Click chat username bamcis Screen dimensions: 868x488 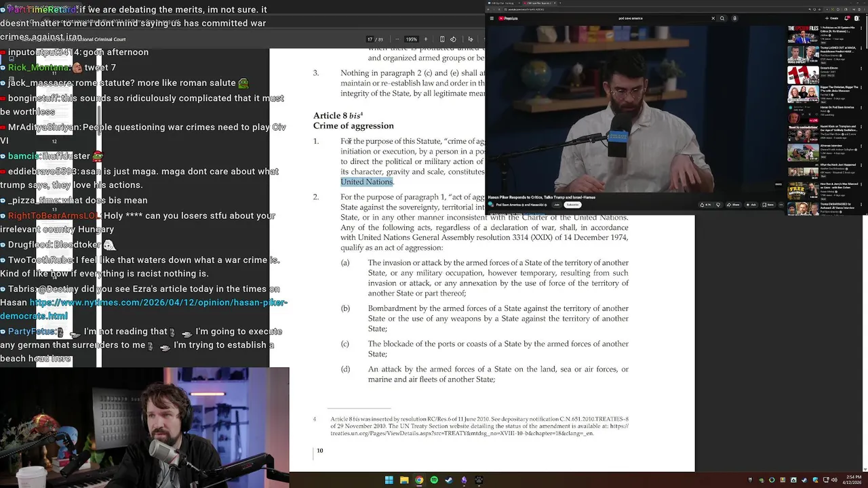point(24,156)
